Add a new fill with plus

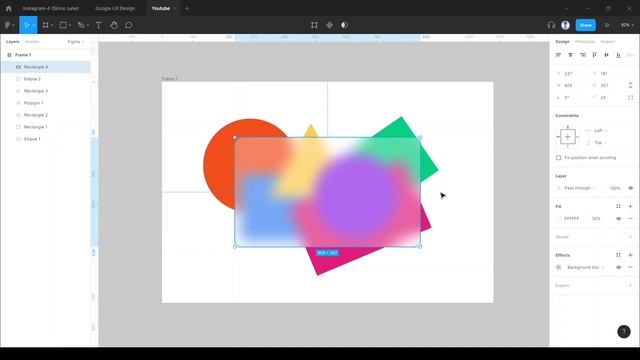(630, 207)
